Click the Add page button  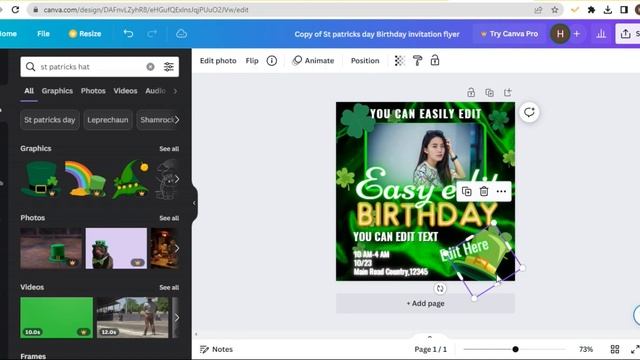[425, 303]
